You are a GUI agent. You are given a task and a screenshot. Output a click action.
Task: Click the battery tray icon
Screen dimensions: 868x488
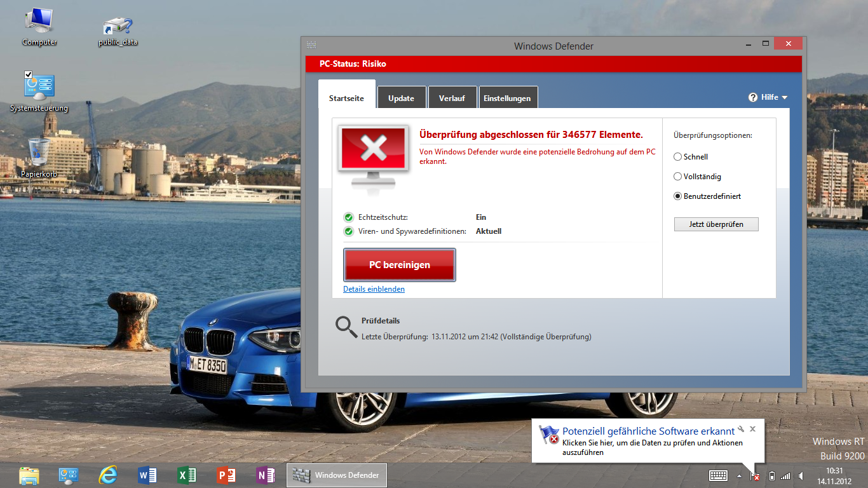pyautogui.click(x=771, y=475)
